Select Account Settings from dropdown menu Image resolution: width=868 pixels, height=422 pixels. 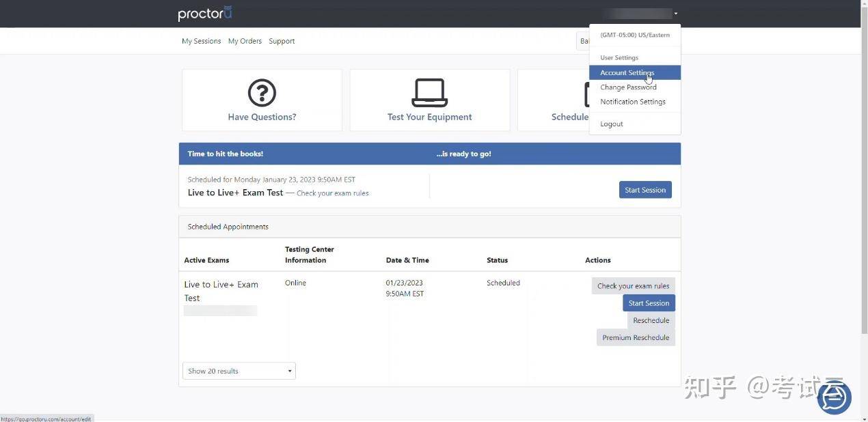coord(635,72)
